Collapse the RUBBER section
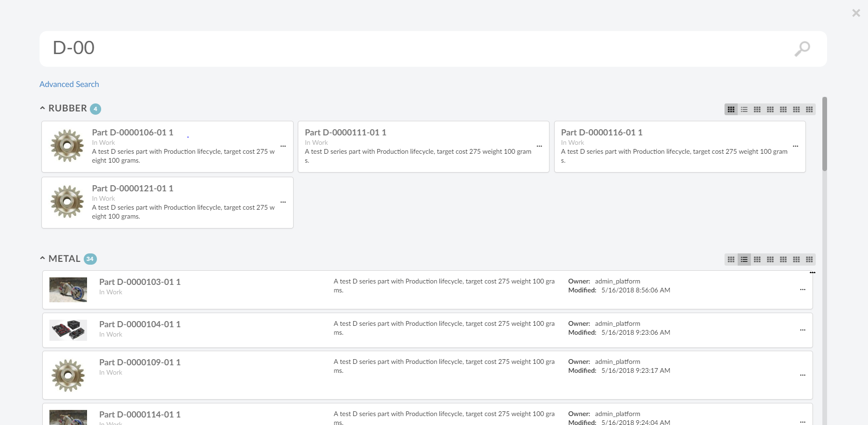The image size is (868, 425). 42,108
